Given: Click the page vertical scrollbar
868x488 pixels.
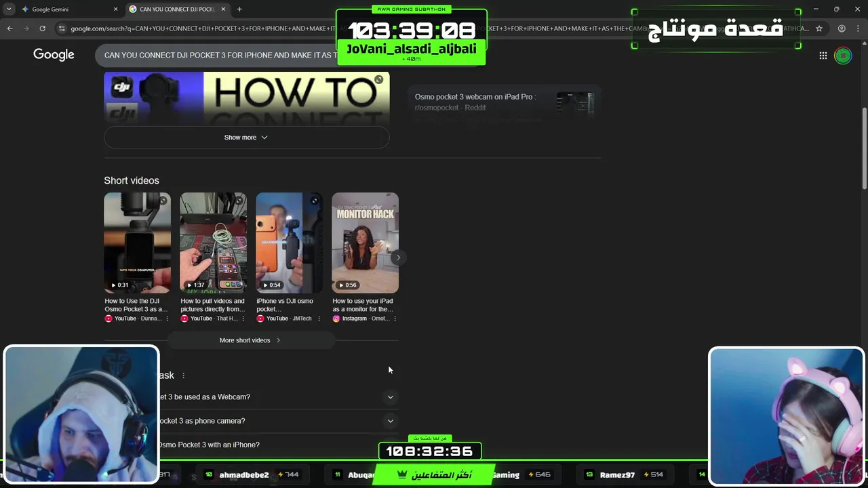Looking at the screenshot, I should (x=864, y=148).
